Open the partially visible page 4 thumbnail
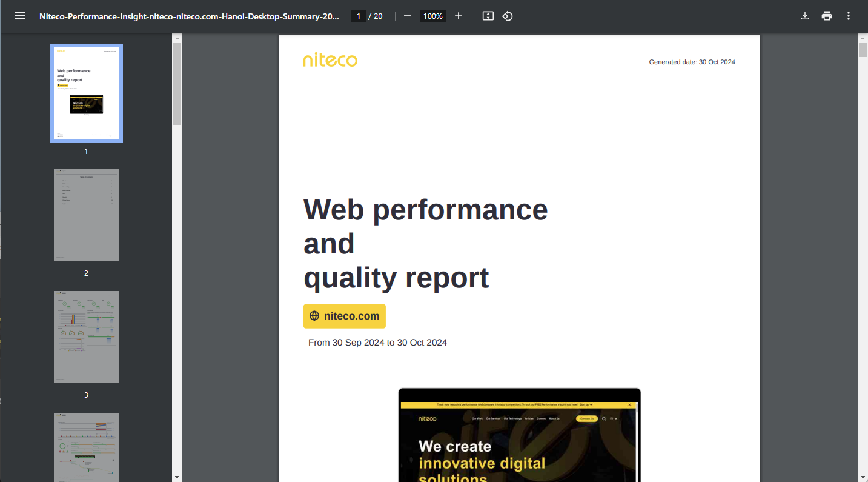Image resolution: width=868 pixels, height=482 pixels. tap(87, 447)
